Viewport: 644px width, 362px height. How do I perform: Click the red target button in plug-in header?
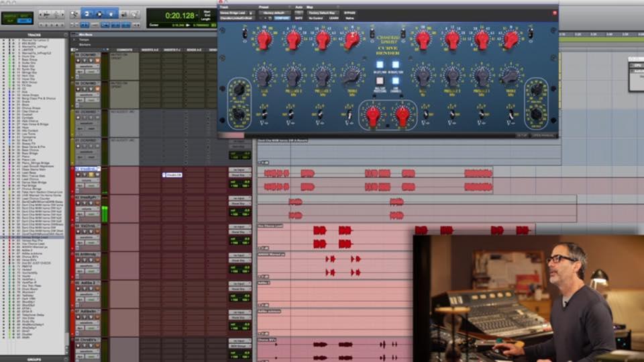click(555, 13)
